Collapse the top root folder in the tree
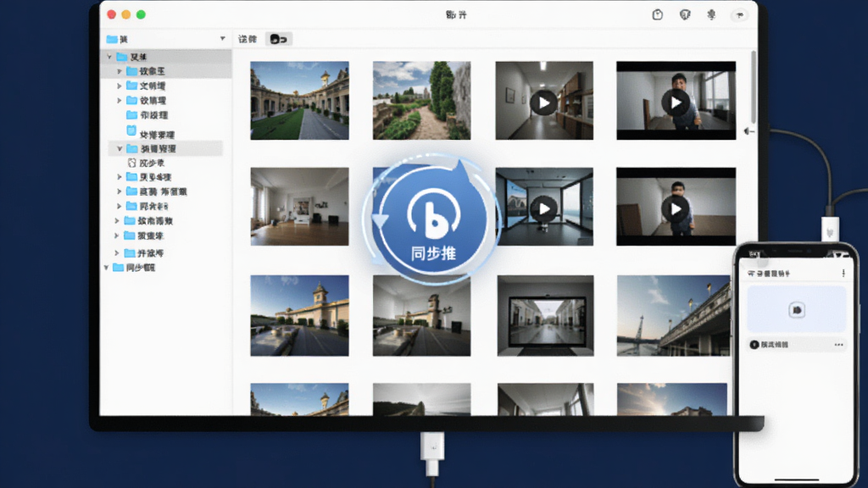The width and height of the screenshot is (868, 488). coord(109,57)
